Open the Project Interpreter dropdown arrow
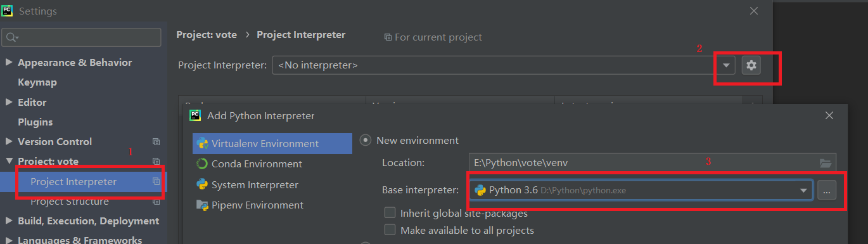This screenshot has height=244, width=868. click(x=727, y=65)
